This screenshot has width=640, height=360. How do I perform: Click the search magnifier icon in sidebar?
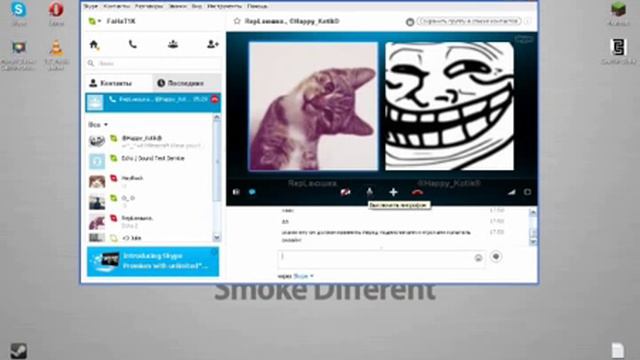click(91, 63)
